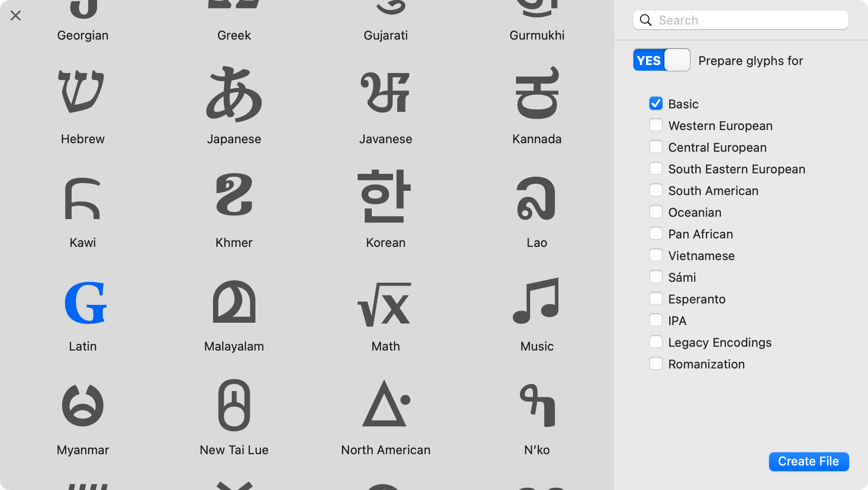Uncheck the Basic checkbox

click(x=656, y=104)
